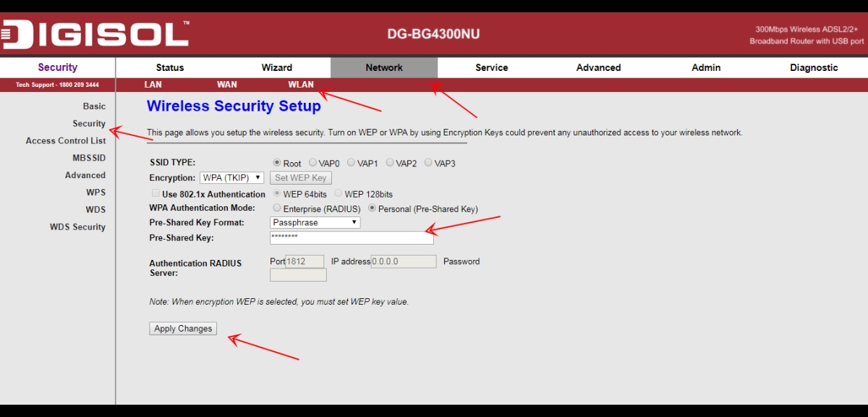Go to the WLAN submenu
868x417 pixels.
click(301, 85)
